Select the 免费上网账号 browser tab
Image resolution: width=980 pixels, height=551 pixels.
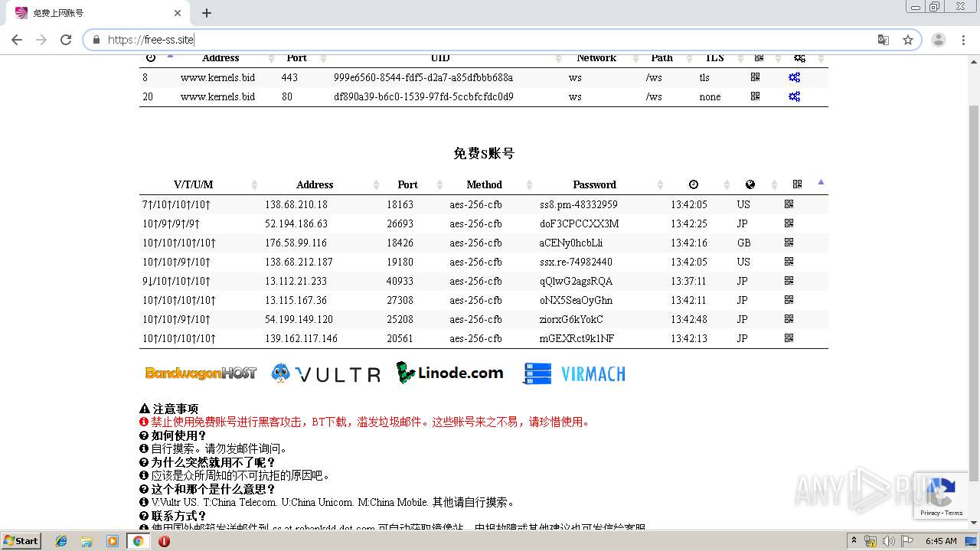tap(96, 13)
